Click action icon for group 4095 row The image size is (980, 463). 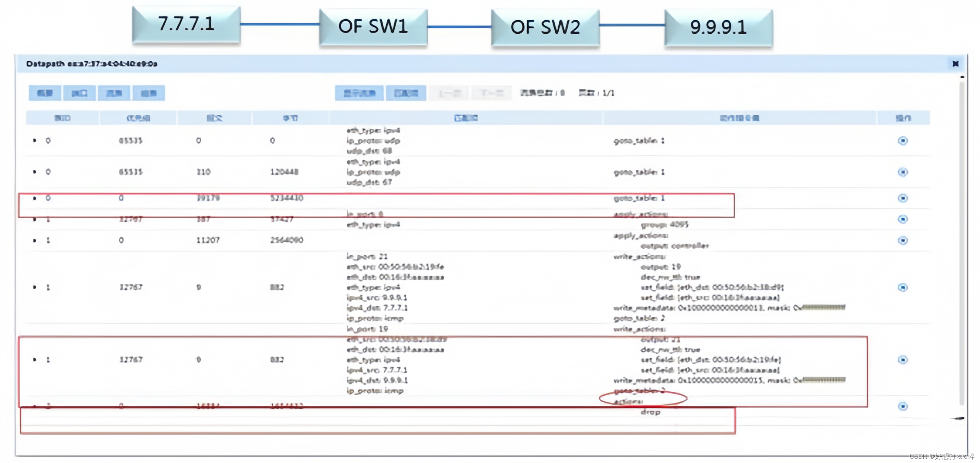[x=902, y=219]
